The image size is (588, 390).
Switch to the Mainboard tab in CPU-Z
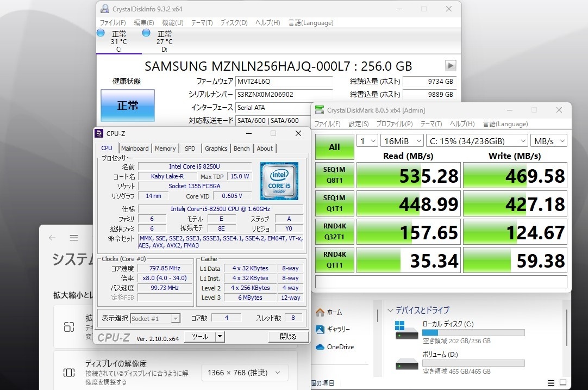135,148
